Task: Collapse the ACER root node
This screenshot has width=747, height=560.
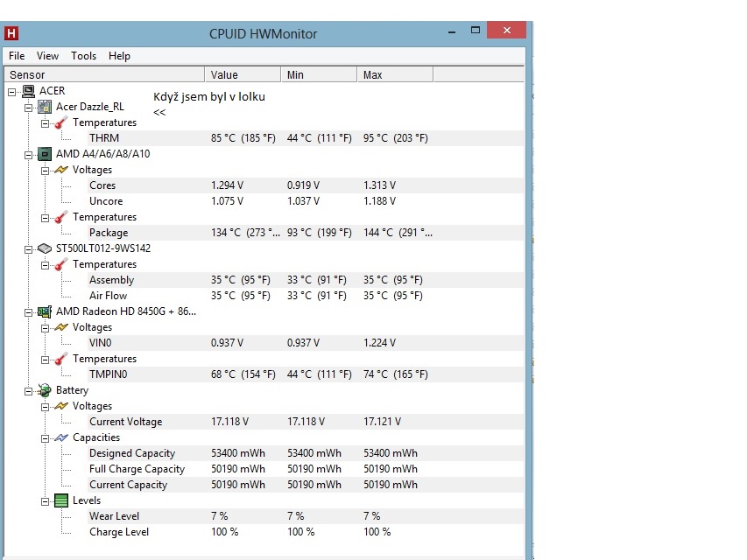Action: (x=12, y=92)
